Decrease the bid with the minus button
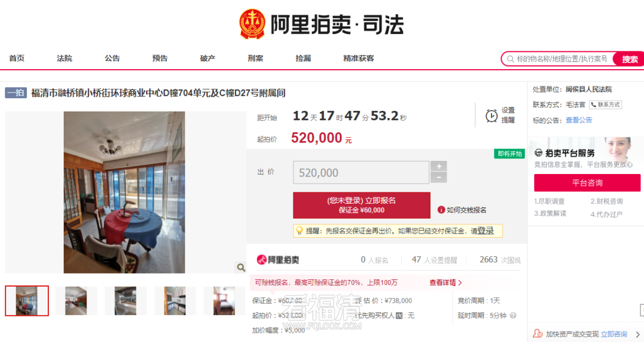 (439, 178)
